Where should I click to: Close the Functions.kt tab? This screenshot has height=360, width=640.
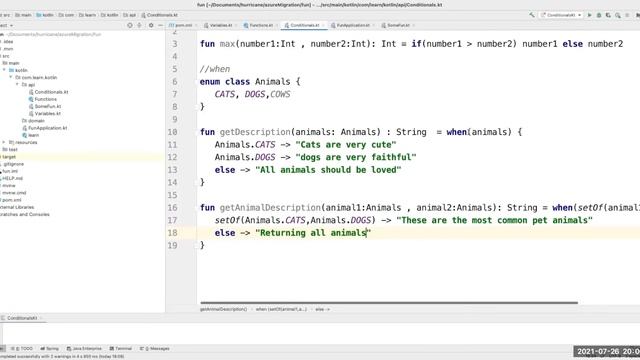click(x=276, y=25)
